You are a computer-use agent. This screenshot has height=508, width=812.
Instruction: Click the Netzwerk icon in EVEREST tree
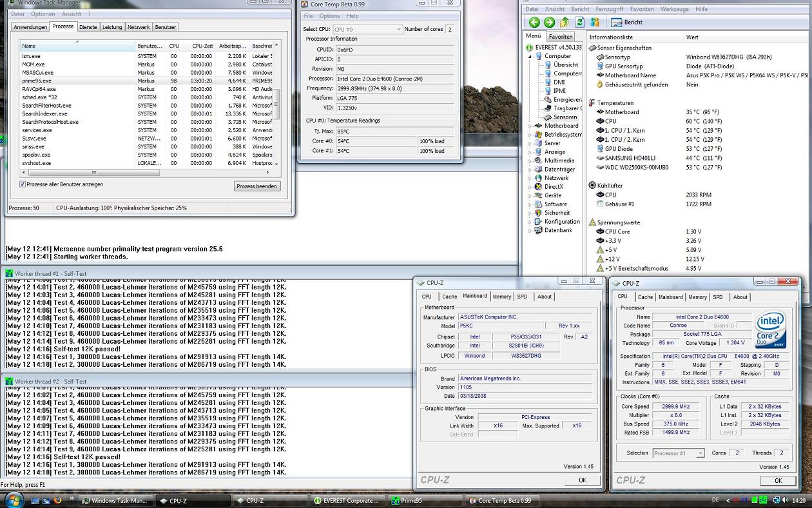(539, 178)
